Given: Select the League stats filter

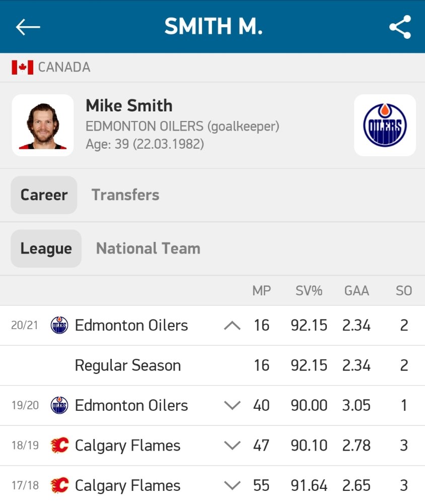Looking at the screenshot, I should tap(46, 248).
